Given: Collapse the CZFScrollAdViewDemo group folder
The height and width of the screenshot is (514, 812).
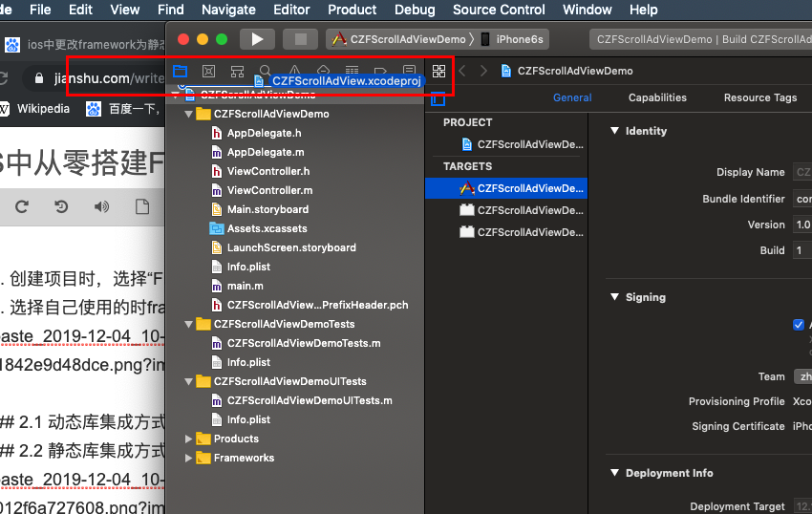Looking at the screenshot, I should click(x=189, y=114).
